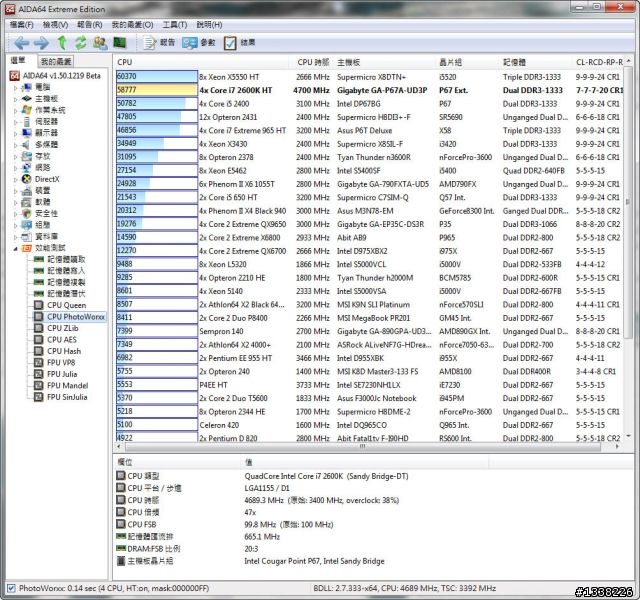Select the FPU Julia benchmark icon
Screen dimensions: 640x600
39,374
